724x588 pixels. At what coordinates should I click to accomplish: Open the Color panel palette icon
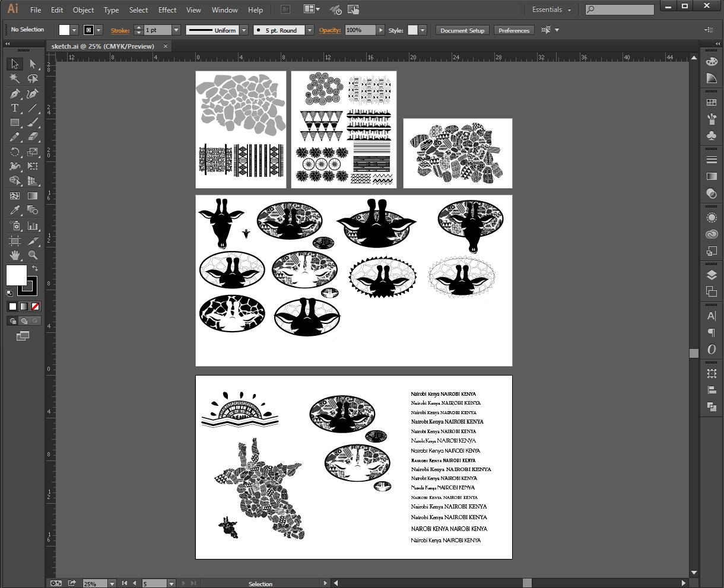pyautogui.click(x=712, y=62)
